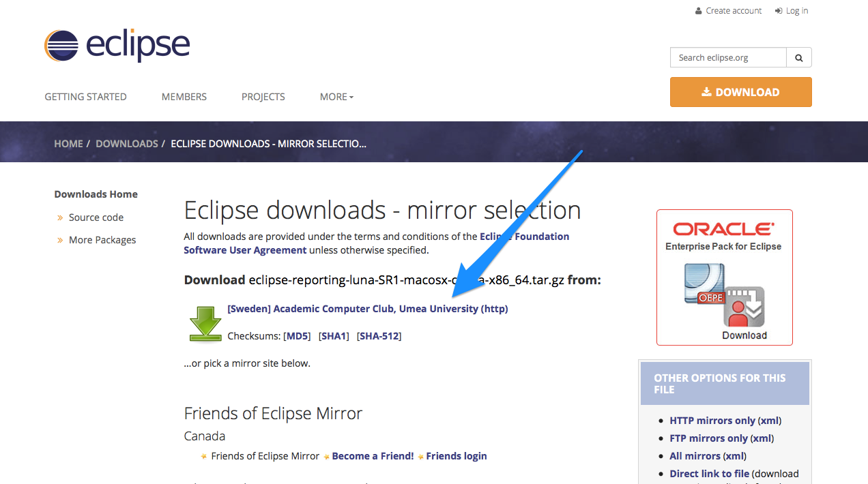This screenshot has width=868, height=484.
Task: Click the green download arrow icon
Action: pyautogui.click(x=205, y=323)
